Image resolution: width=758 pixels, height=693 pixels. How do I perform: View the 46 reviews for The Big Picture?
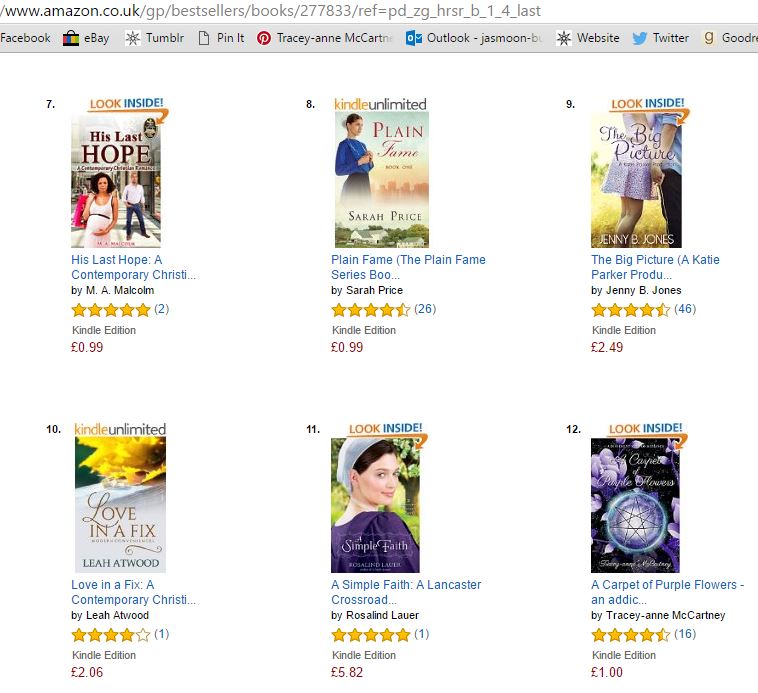685,309
